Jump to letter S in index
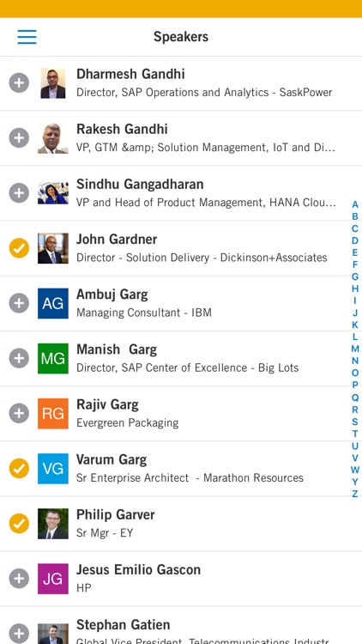The height and width of the screenshot is (644, 362). [x=355, y=422]
